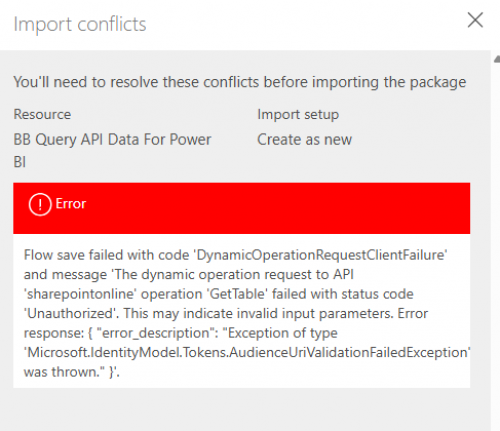The image size is (500, 431).
Task: Select the 'DynamicOperationRequestClientFailure' error code text
Action: (320, 255)
